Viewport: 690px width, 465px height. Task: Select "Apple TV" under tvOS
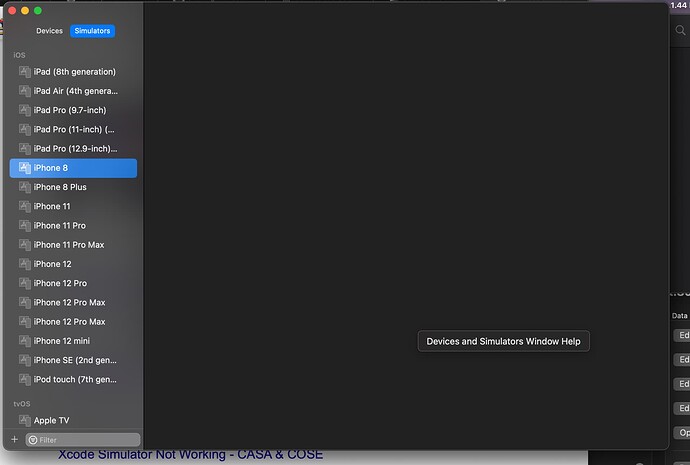[x=73, y=420]
